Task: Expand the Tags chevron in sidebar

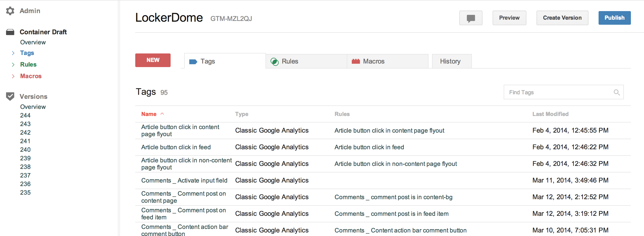Action: coord(13,53)
